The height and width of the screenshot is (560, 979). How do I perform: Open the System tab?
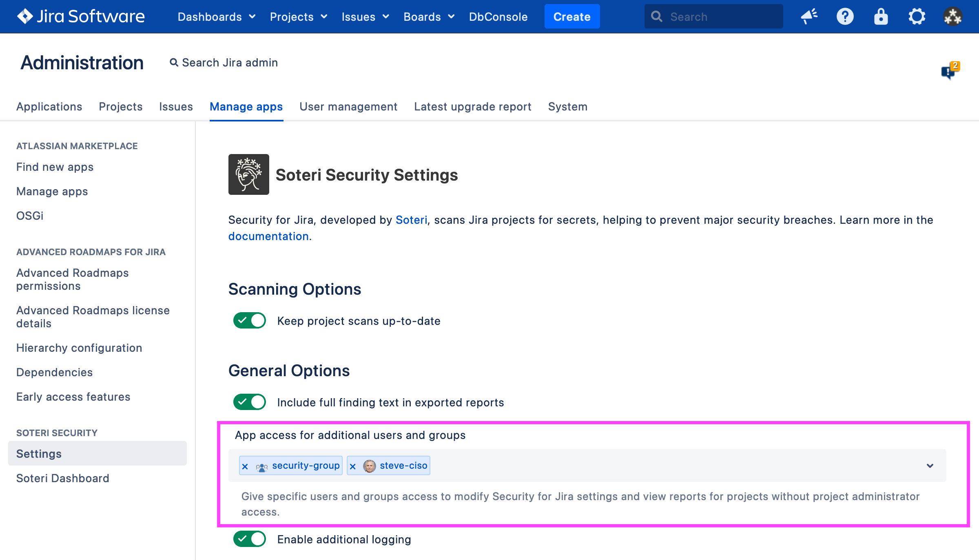point(567,107)
